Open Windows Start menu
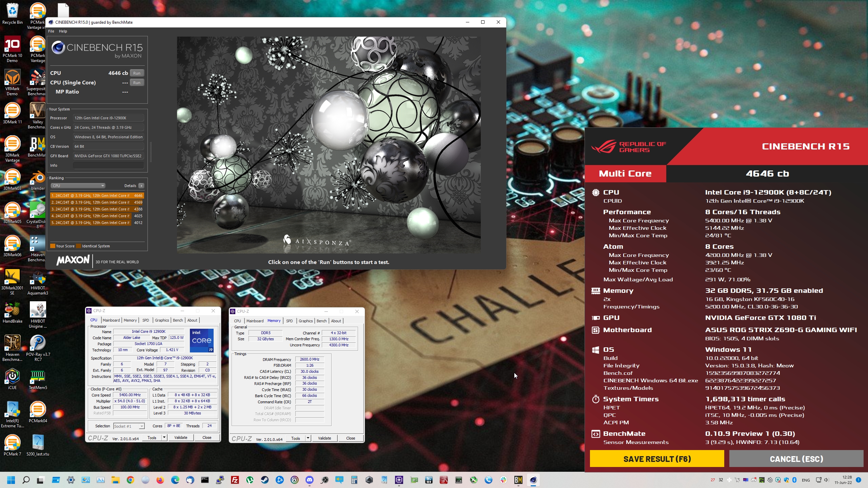Screen dimensions: 868x488 pos(11,480)
